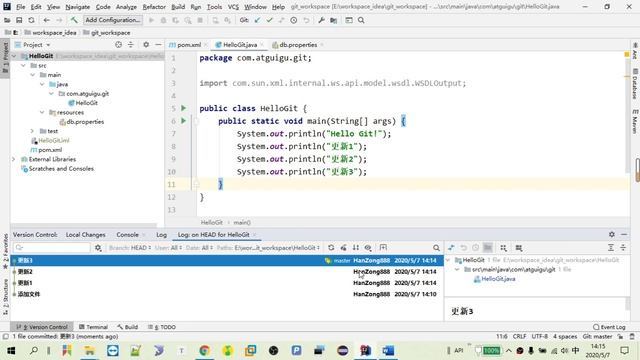Click the Open folder toolbar icon

(7, 20)
